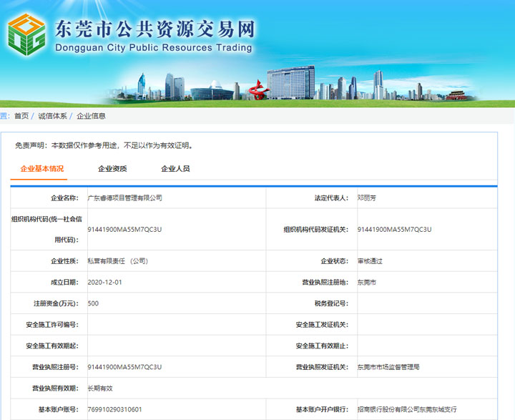
Task: Click the 成立日期 value 2020-12-01
Action: click(x=104, y=283)
